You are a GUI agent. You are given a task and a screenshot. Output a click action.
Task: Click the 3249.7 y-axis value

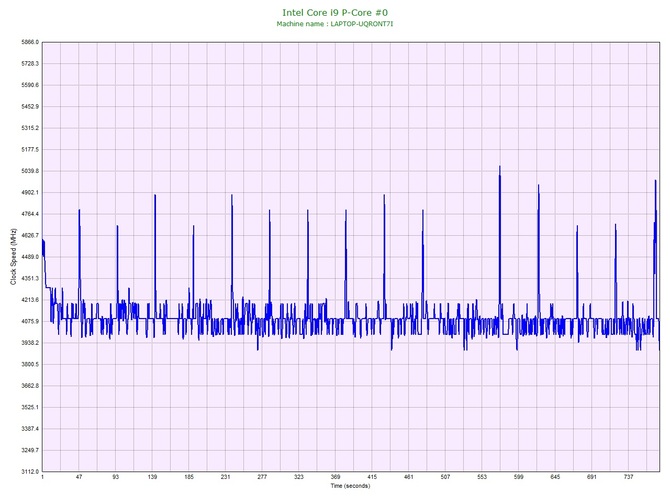[30, 450]
